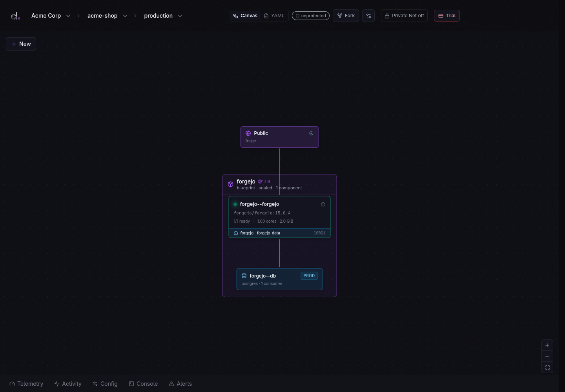This screenshot has height=392, width=565.
Task: Click the package icon on forgejo--forgejo card
Action: pyautogui.click(x=323, y=204)
